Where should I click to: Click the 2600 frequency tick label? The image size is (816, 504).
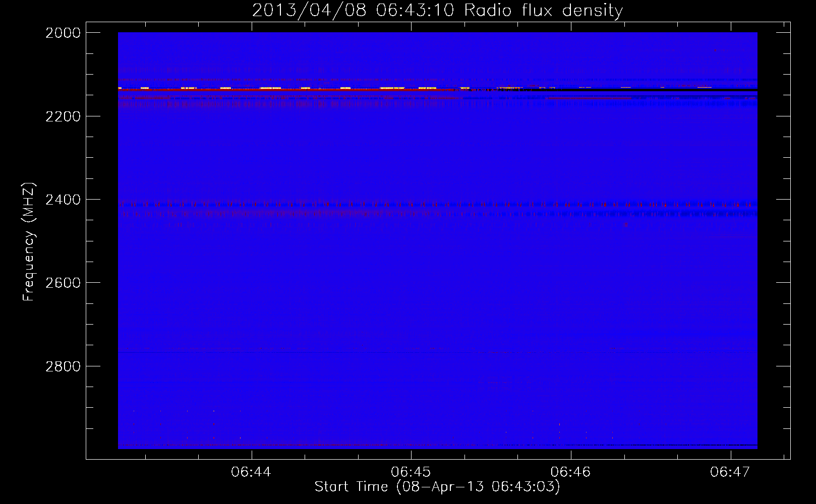pyautogui.click(x=63, y=283)
